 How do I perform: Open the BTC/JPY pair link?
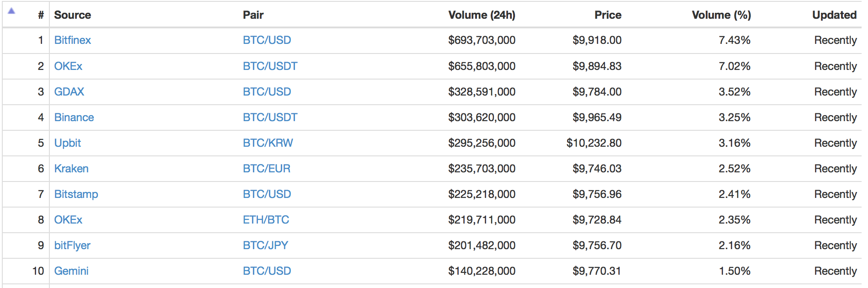tap(265, 245)
